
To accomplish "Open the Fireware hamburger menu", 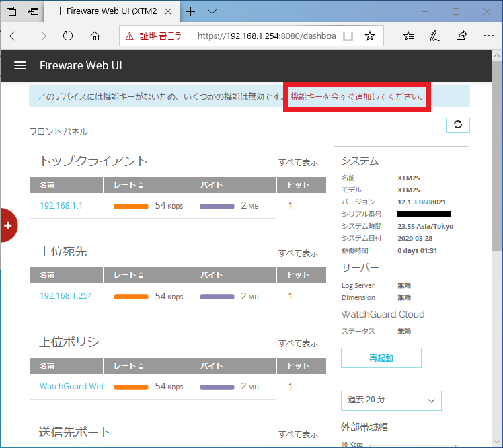I will 20,65.
